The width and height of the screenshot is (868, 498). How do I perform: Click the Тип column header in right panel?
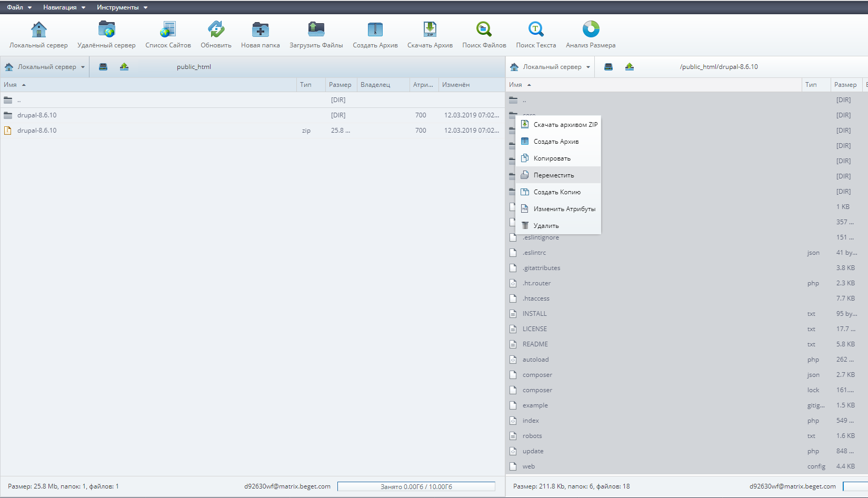click(816, 85)
